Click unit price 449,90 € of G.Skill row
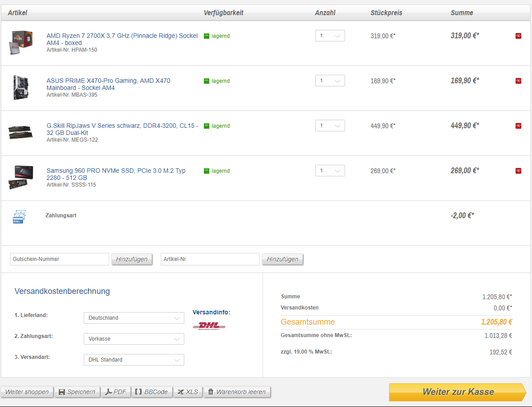The width and height of the screenshot is (532, 407). [x=383, y=126]
